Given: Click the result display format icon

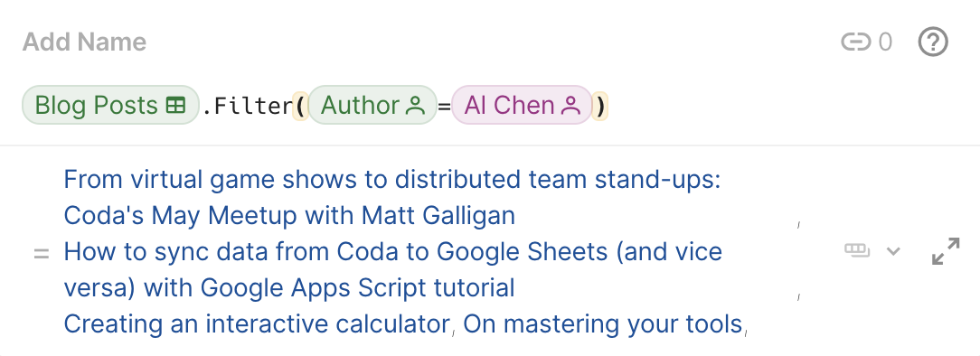Looking at the screenshot, I should click(857, 251).
